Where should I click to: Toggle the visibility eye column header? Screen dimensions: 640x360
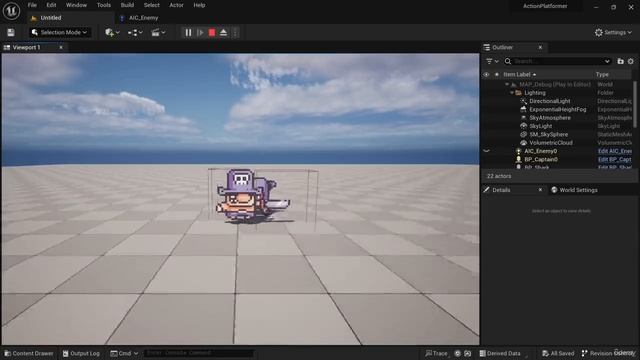pos(486,75)
